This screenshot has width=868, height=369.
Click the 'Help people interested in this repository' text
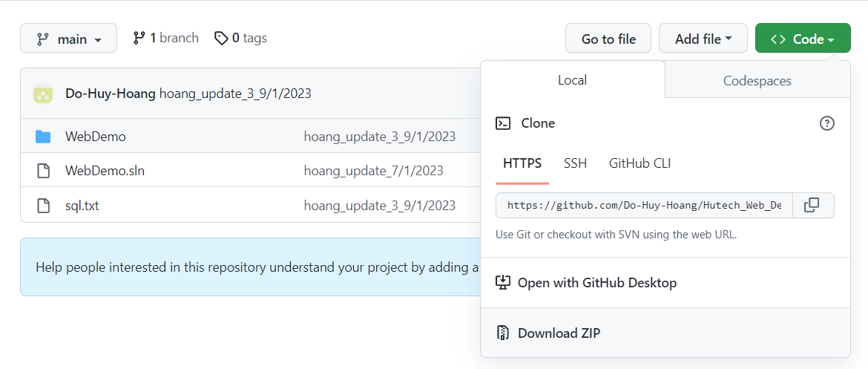257,267
